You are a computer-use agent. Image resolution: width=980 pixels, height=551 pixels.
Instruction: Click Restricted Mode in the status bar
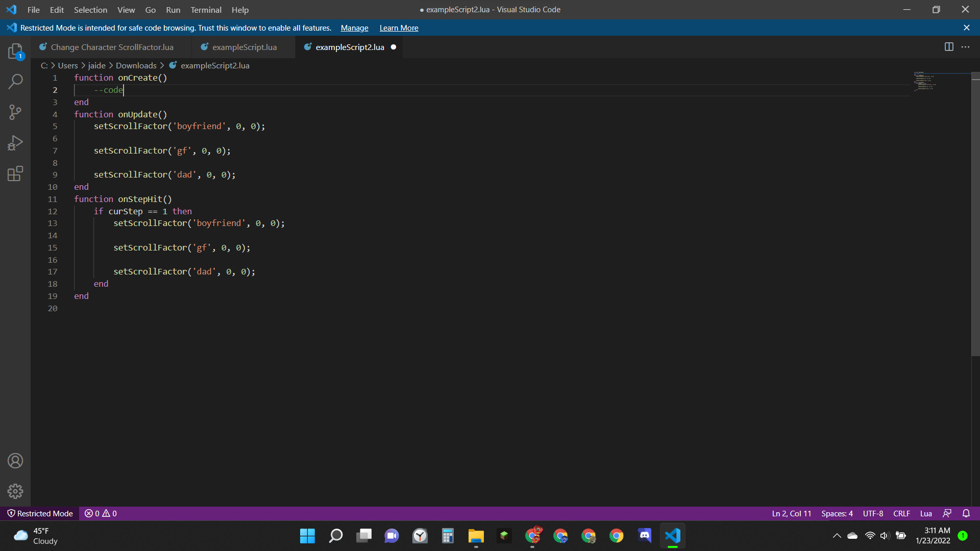tap(40, 513)
